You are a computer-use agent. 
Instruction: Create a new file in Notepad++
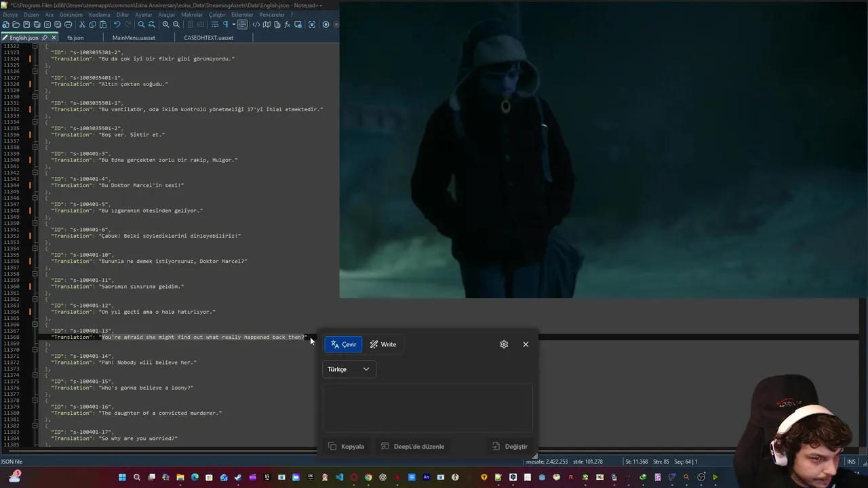pyautogui.click(x=5, y=24)
